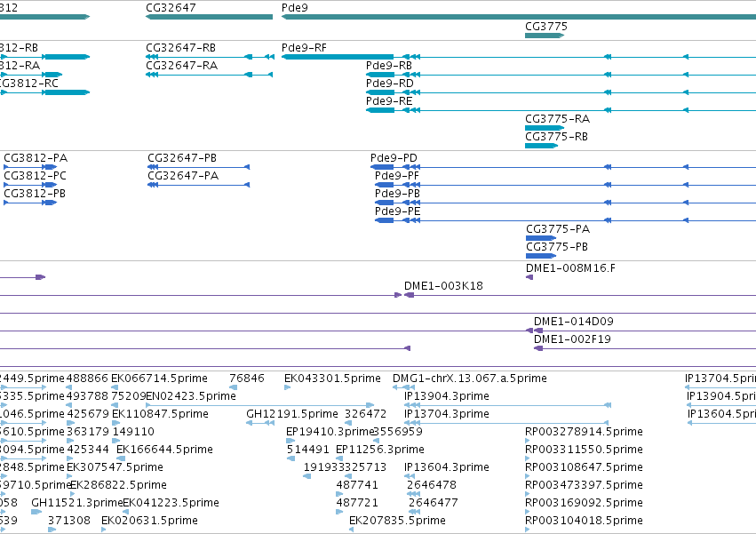Select the CG3812-PA protein label
Screen dimensions: 756x534
[36, 158]
